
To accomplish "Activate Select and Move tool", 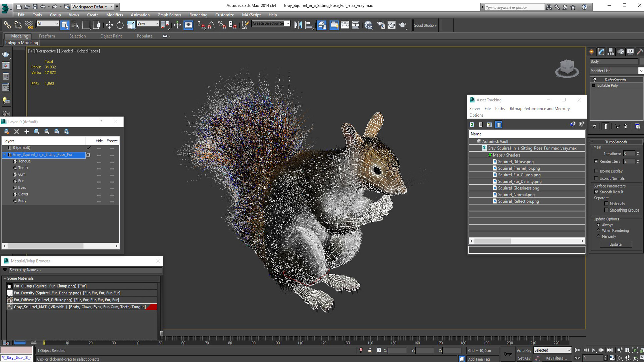I will 109,25.
